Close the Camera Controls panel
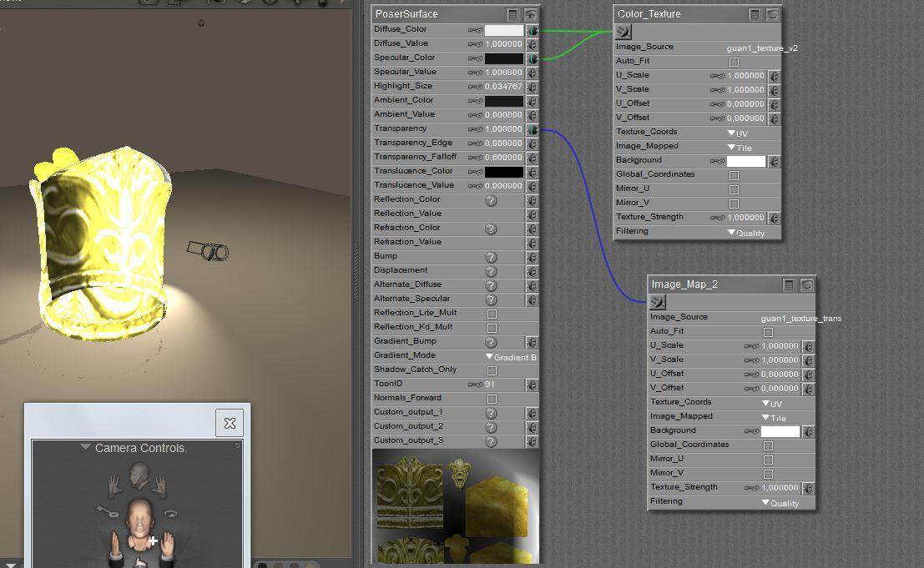 click(x=230, y=423)
